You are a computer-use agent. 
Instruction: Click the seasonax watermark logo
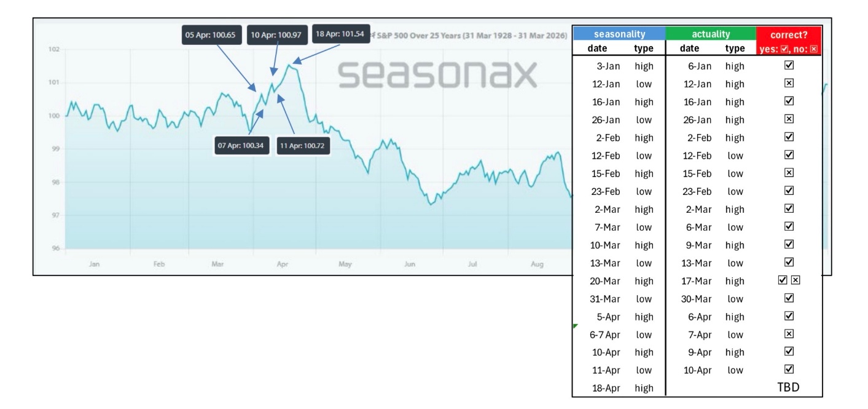[x=436, y=74]
